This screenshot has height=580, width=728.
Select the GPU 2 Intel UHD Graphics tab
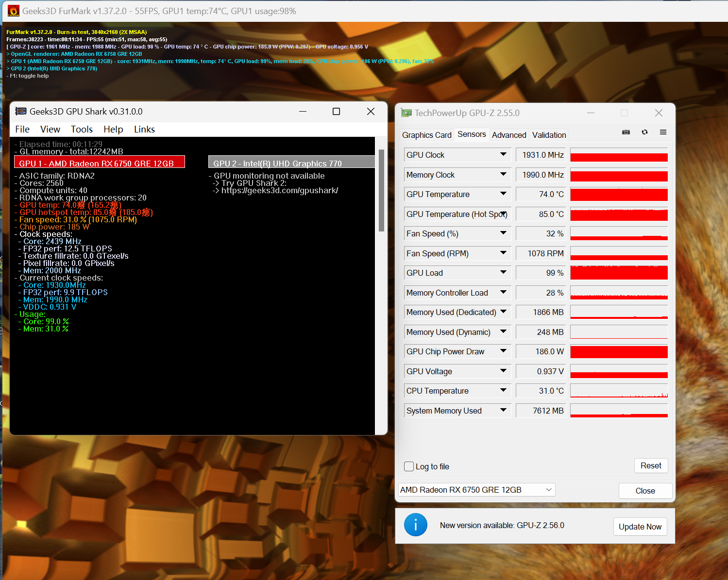291,162
